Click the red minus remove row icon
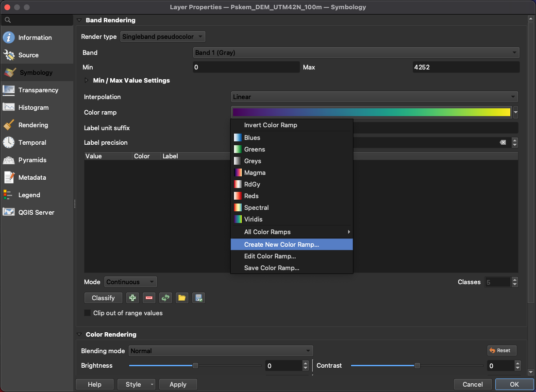The height and width of the screenshot is (392, 536). point(149,298)
